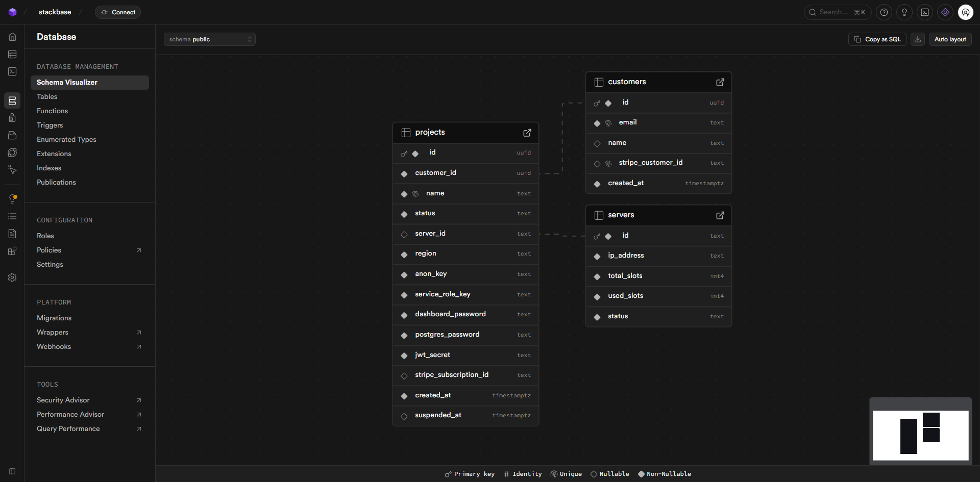This screenshot has width=980, height=482.
Task: Select Migrations under Platform
Action: click(54, 318)
